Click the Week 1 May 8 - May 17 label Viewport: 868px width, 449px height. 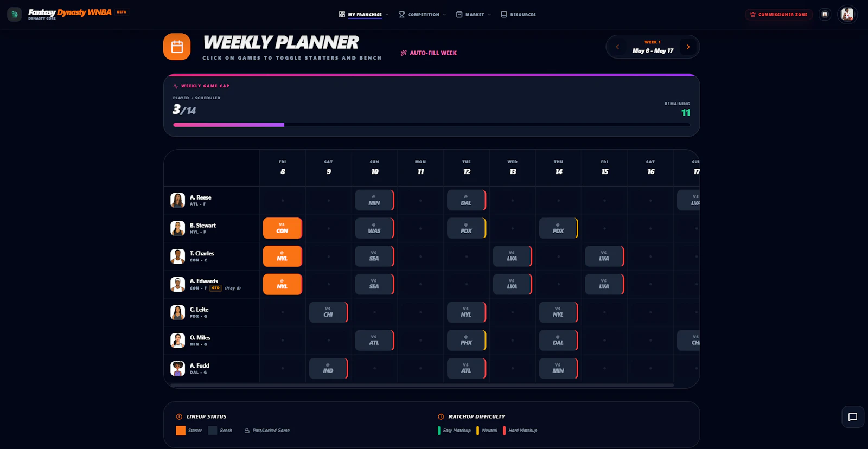[x=653, y=47]
